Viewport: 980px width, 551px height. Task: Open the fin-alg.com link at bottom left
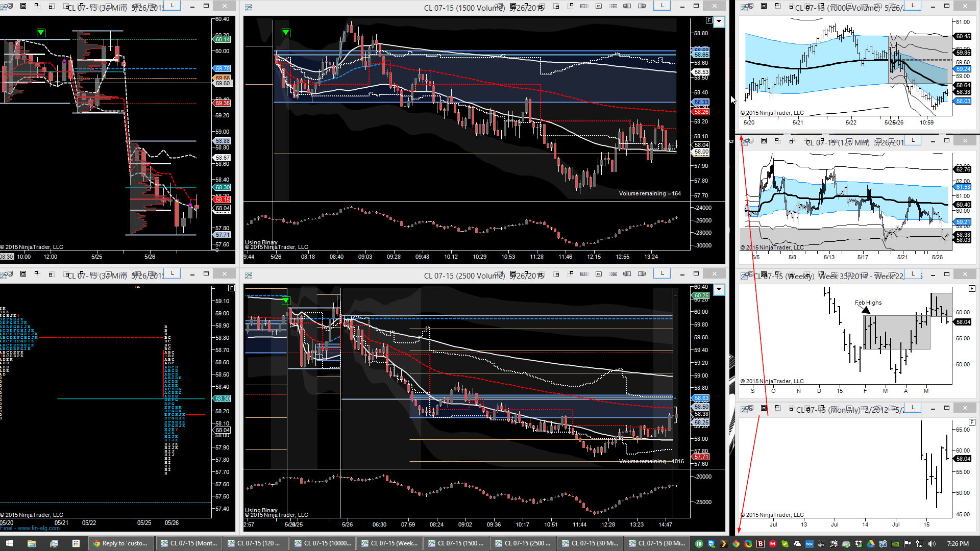click(x=38, y=528)
